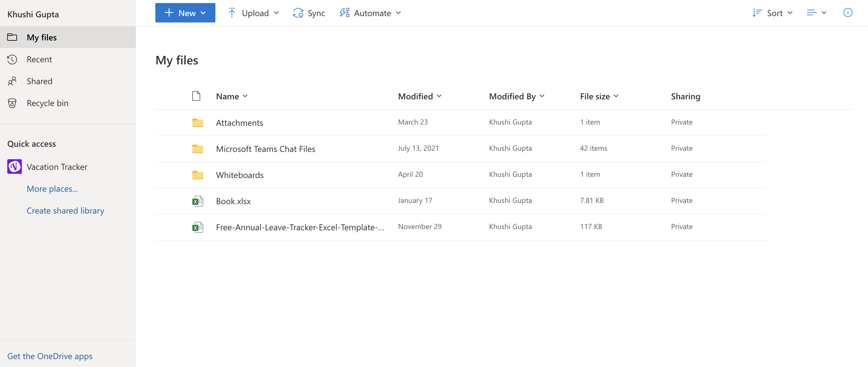
Task: Open the Modified column header control
Action: point(420,96)
